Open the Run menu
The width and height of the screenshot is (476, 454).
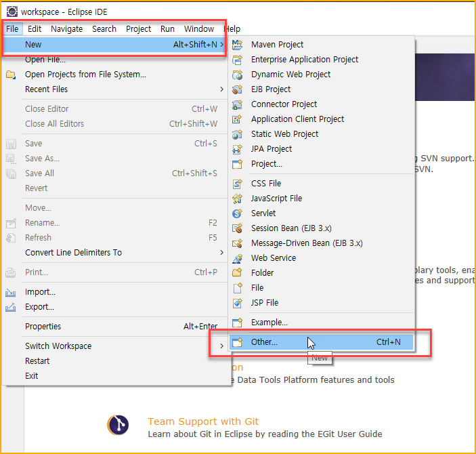click(167, 29)
